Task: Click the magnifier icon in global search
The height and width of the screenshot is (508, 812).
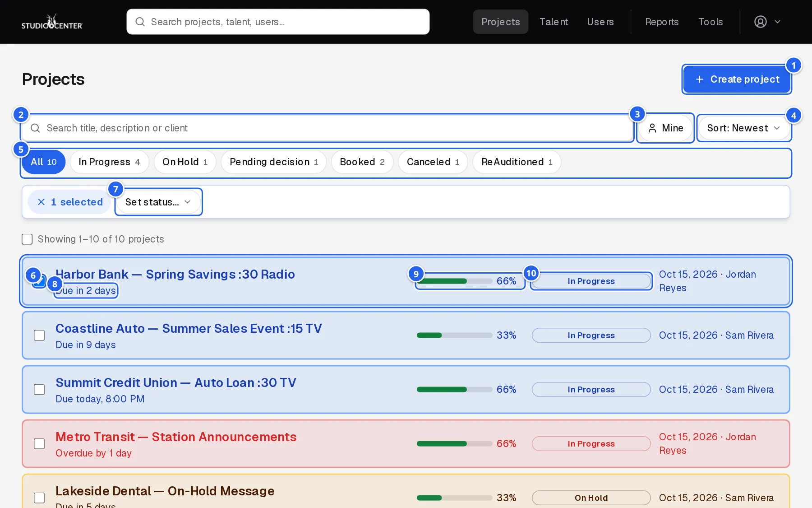Action: click(x=140, y=22)
